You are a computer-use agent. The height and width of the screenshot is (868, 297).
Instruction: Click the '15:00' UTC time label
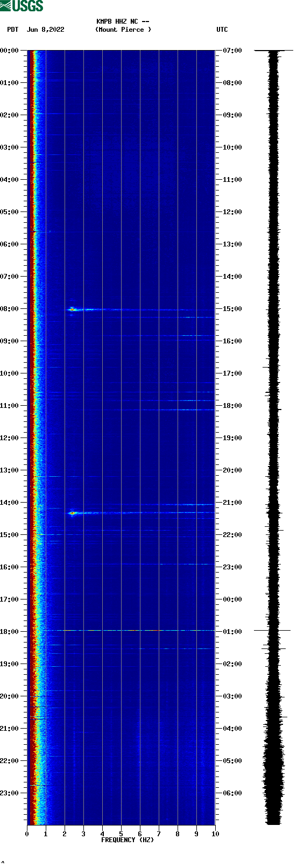232,309
